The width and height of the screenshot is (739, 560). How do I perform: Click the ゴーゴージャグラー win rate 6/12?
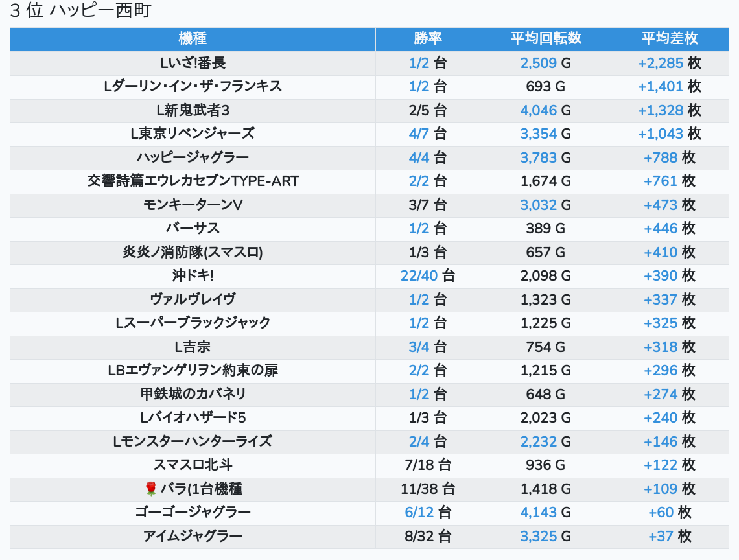point(419,513)
